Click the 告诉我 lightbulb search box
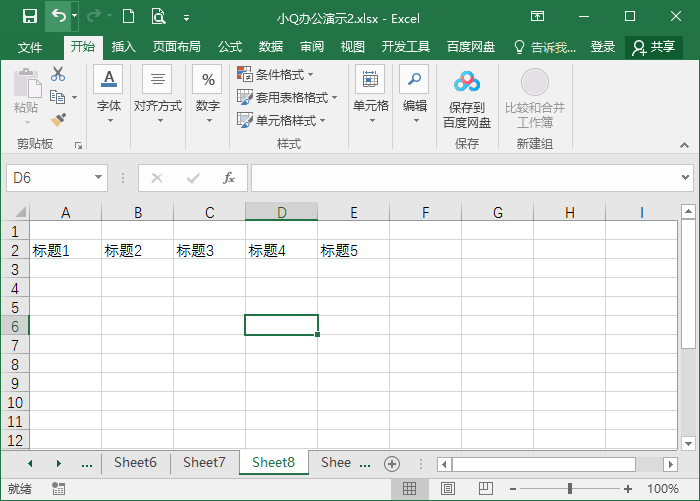Screen dimensions: 700x501 (545, 47)
